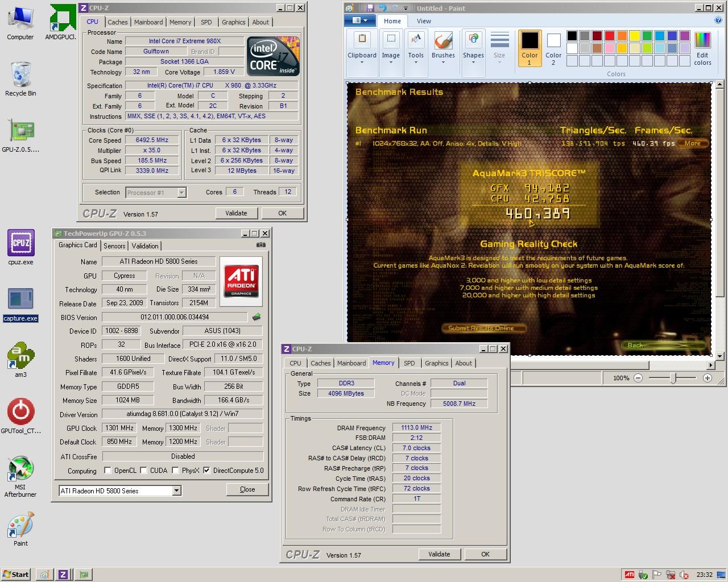The width and height of the screenshot is (728, 582).
Task: Expand the Tools group dropdown in Paint
Action: pos(416,53)
